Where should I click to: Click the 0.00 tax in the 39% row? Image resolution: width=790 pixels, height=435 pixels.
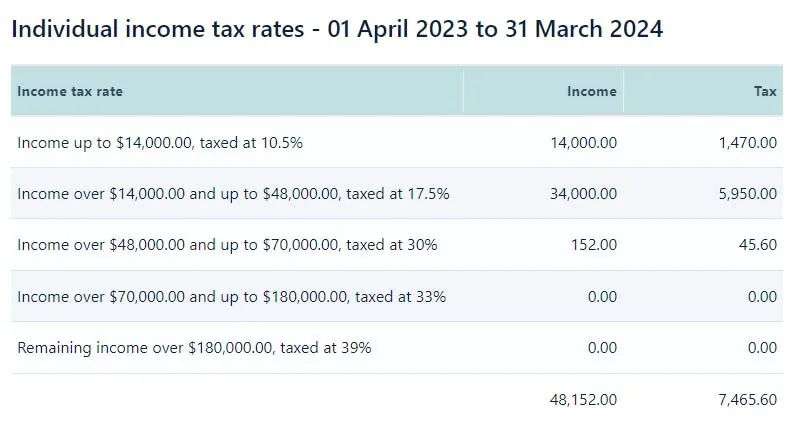[762, 348]
